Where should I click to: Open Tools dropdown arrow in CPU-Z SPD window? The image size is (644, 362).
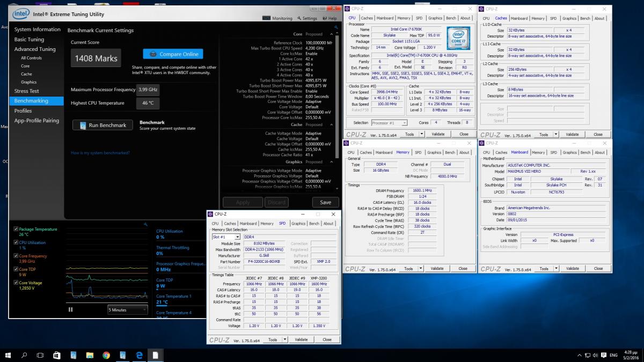click(284, 339)
